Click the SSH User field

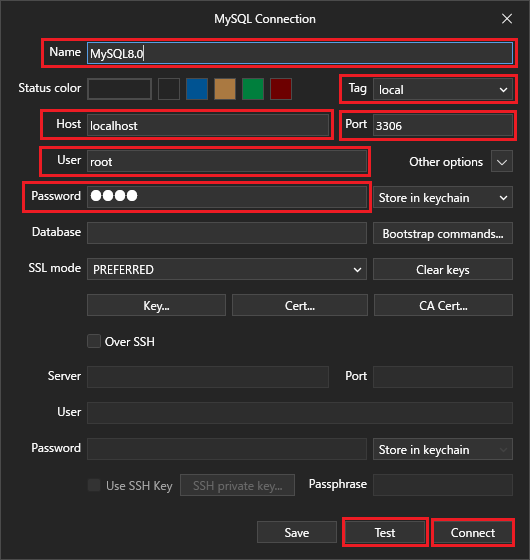click(300, 413)
